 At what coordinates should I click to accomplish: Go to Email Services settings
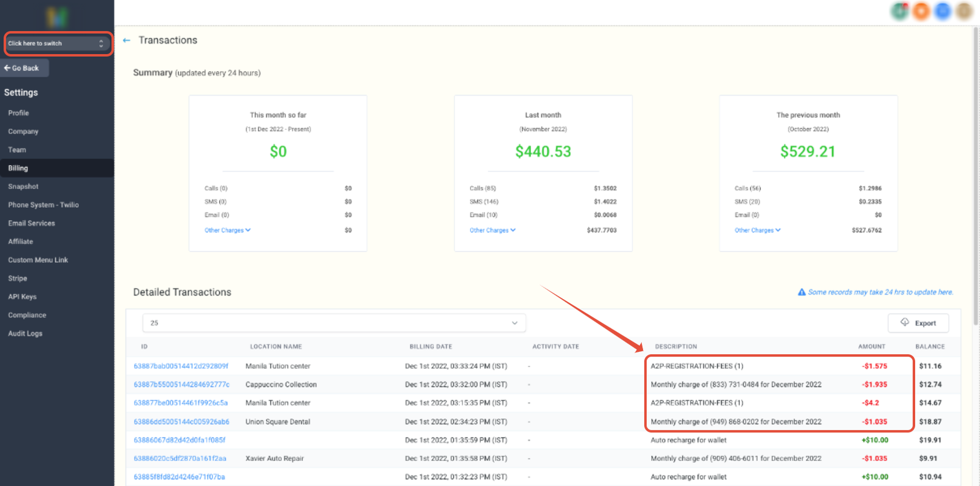[x=32, y=223]
